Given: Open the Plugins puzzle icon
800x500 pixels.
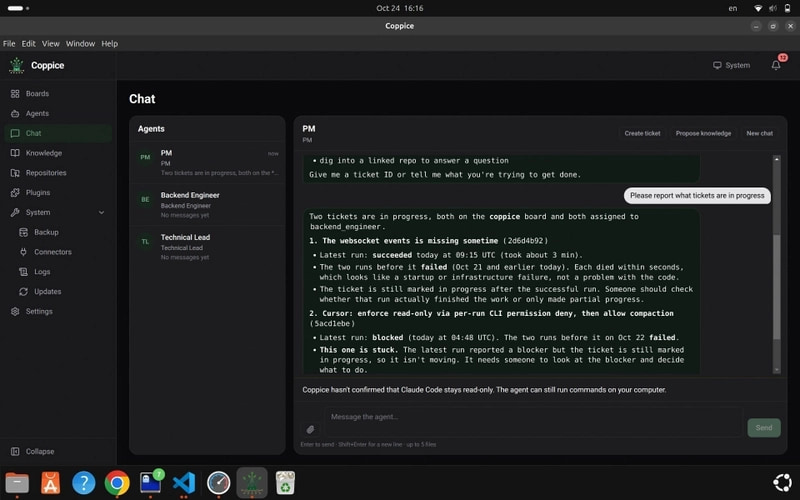Looking at the screenshot, I should [x=15, y=192].
